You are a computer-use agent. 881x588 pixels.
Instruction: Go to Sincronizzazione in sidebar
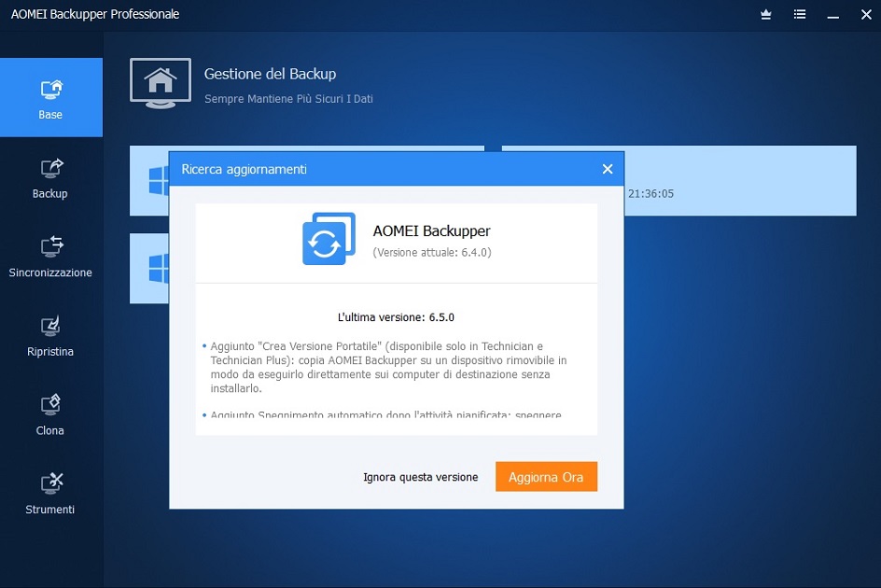pos(51,258)
